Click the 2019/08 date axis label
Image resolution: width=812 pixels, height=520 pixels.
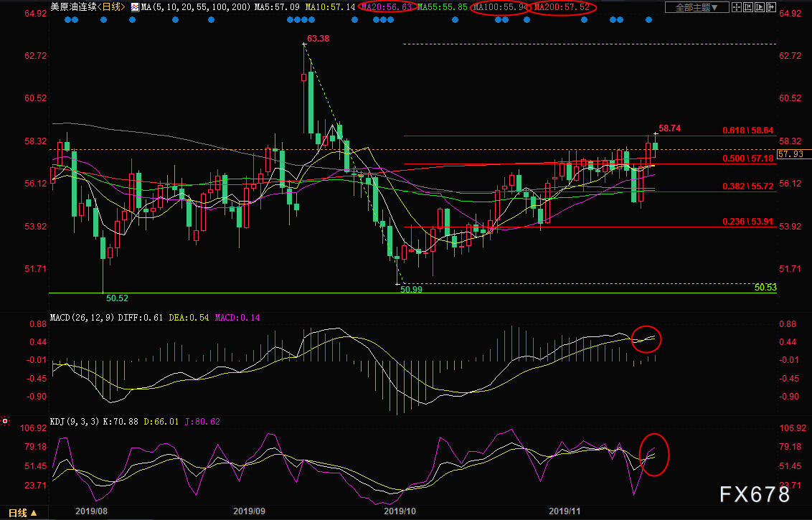(91, 511)
